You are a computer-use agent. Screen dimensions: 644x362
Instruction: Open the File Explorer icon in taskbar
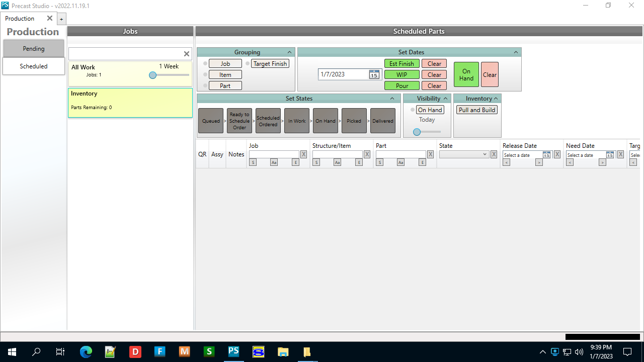[283, 351]
